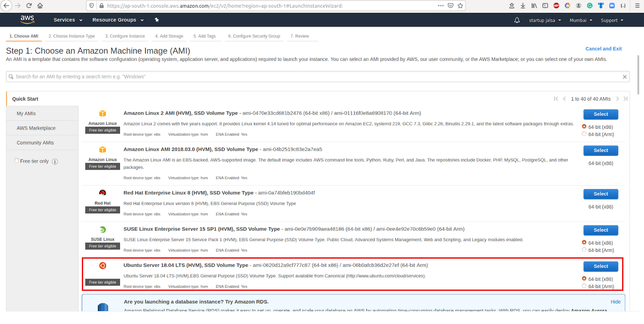Launch the Zoom browser extension
Image resolution: width=644 pixels, height=324 pixels.
coord(612,5)
